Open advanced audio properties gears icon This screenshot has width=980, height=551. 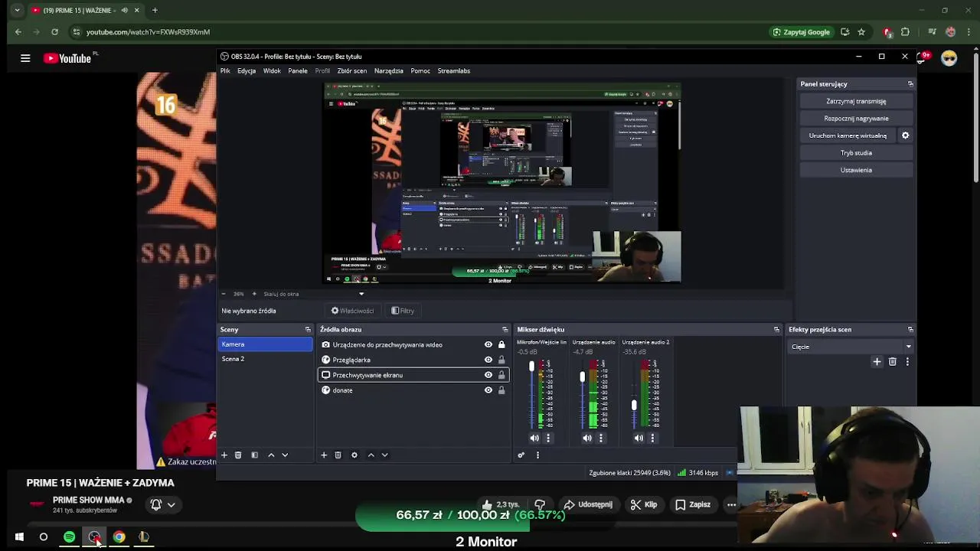point(521,455)
